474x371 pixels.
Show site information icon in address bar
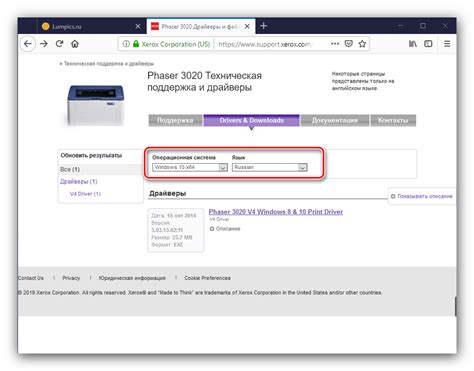point(126,44)
